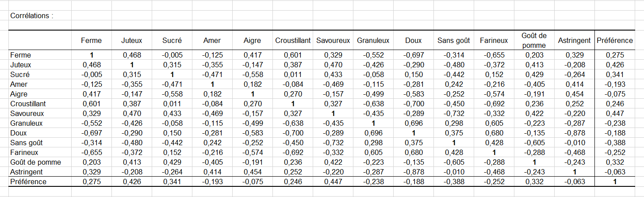
Task: Click the Juteux row's Préférence value 0,426
Action: pyautogui.click(x=615, y=65)
